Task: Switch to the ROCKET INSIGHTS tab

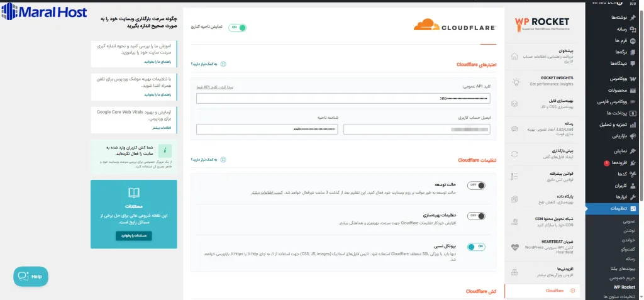Action: click(542, 81)
